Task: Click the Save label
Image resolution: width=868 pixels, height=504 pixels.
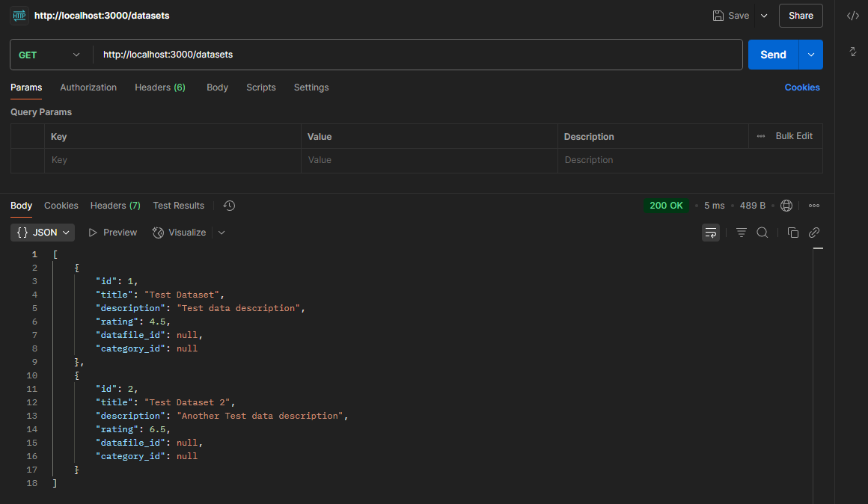Action: (739, 16)
